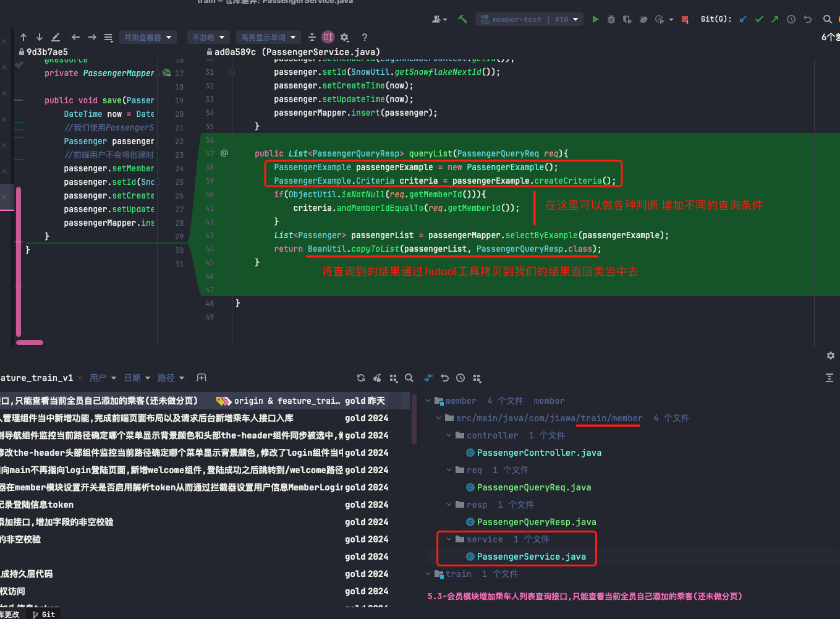Stop the running process red square
Screen dimensions: 840x619
click(x=685, y=19)
